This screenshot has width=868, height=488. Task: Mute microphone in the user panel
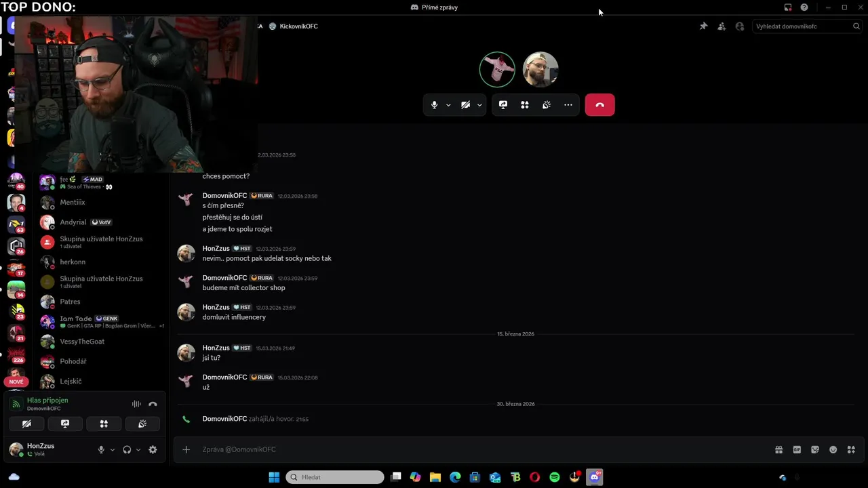[x=101, y=449]
